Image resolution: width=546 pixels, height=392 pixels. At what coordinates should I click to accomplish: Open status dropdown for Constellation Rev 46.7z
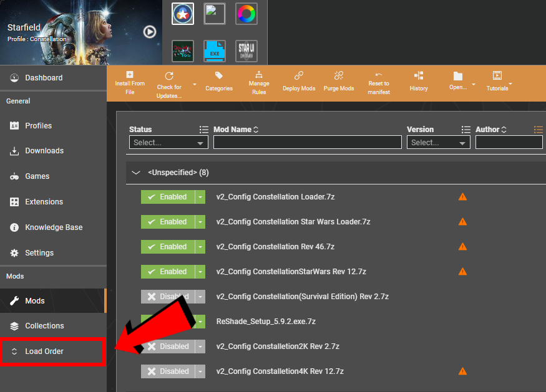(x=200, y=247)
